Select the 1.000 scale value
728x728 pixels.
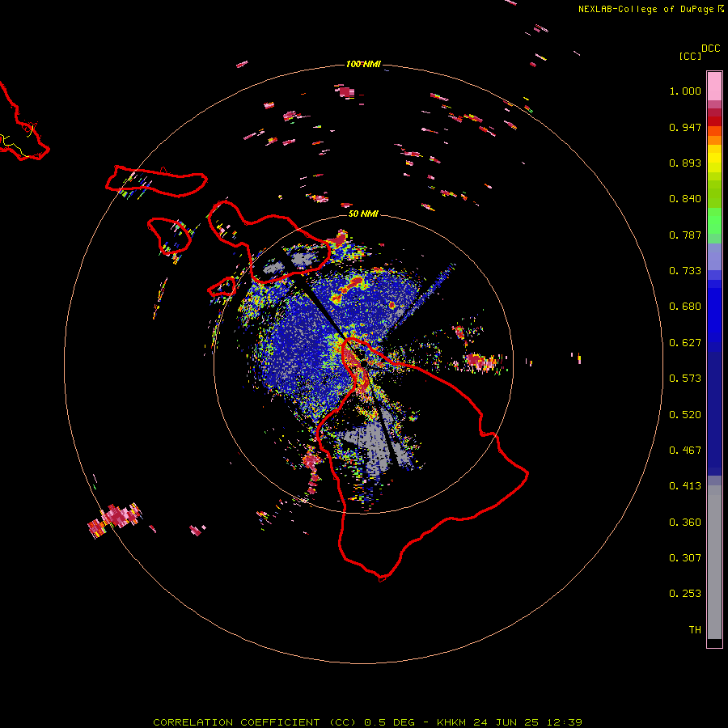(685, 91)
